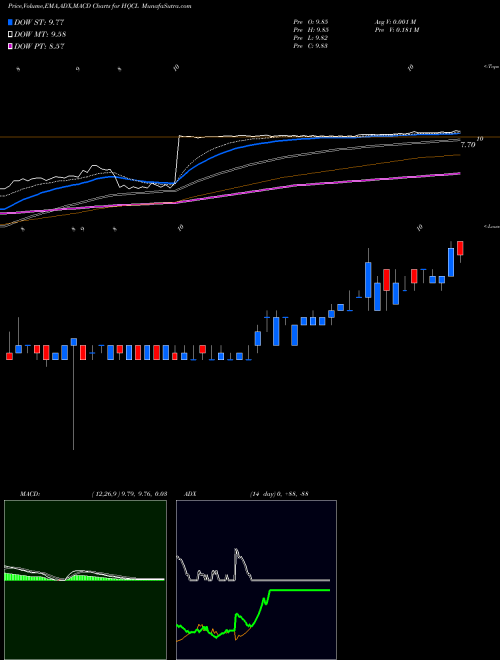Click the ADX panel title

[x=190, y=494]
